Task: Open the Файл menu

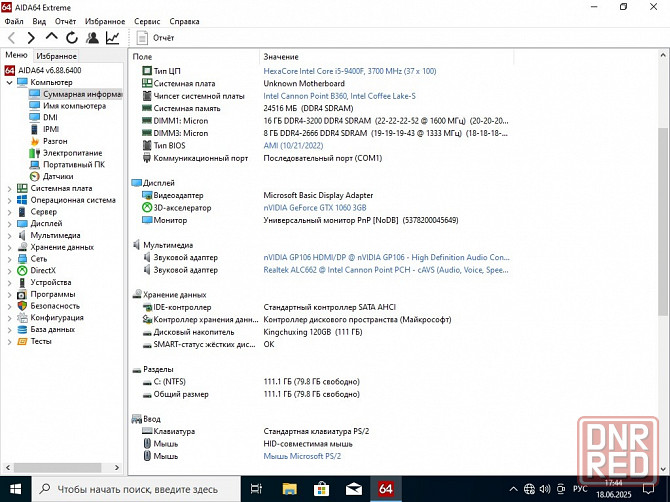Action: point(14,21)
